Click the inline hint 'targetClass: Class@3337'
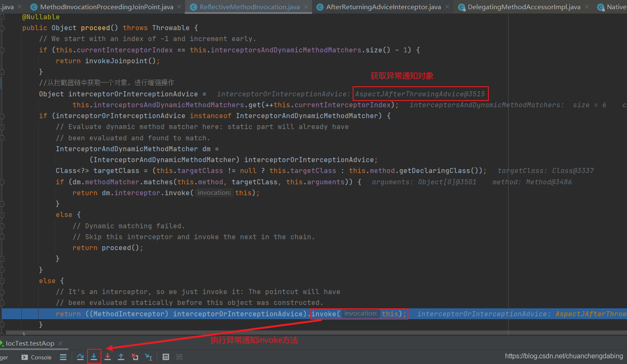627x364 pixels. pyautogui.click(x=546, y=171)
